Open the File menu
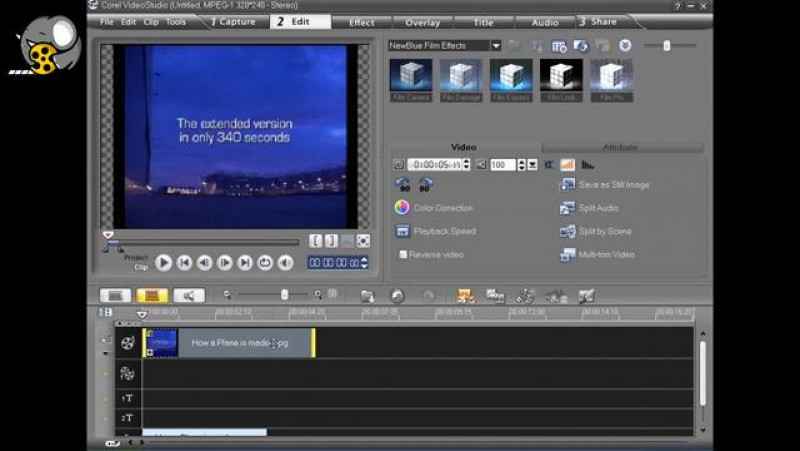 point(107,21)
